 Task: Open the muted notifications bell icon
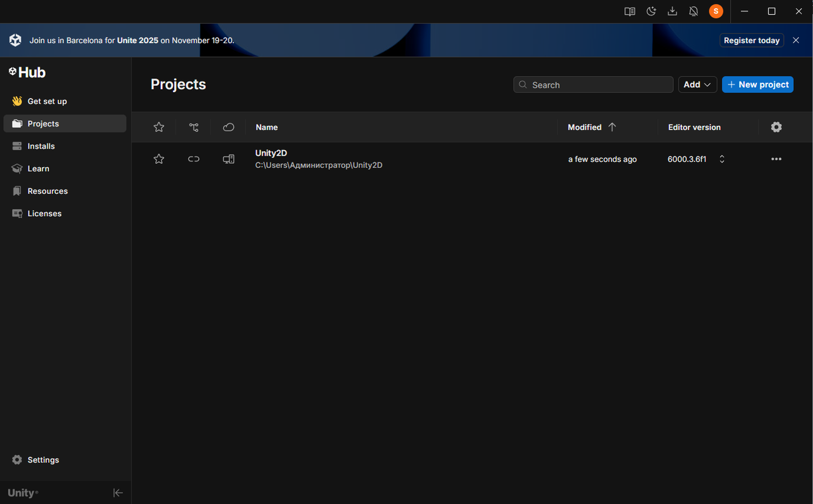[x=693, y=11]
